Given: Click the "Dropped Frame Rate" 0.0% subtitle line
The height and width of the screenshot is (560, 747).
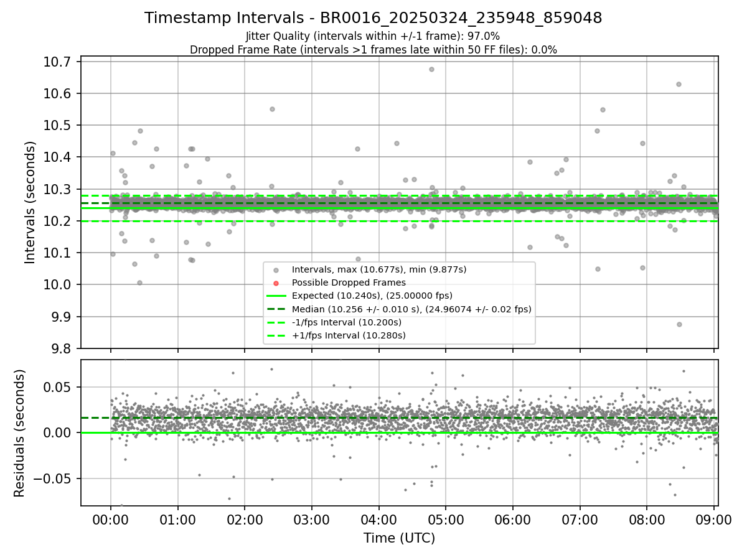Looking at the screenshot, I should pos(373,49).
